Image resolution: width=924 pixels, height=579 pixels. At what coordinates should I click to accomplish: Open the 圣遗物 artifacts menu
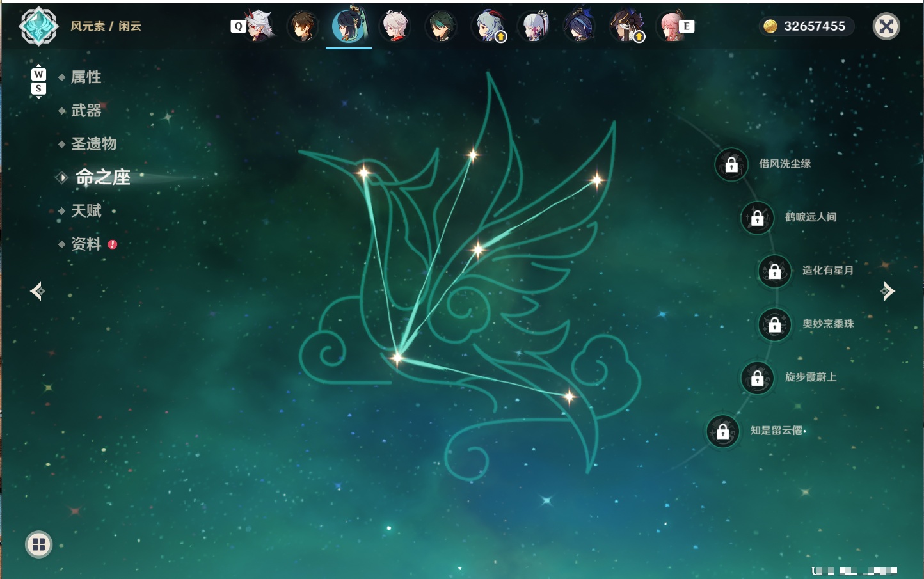(x=93, y=144)
